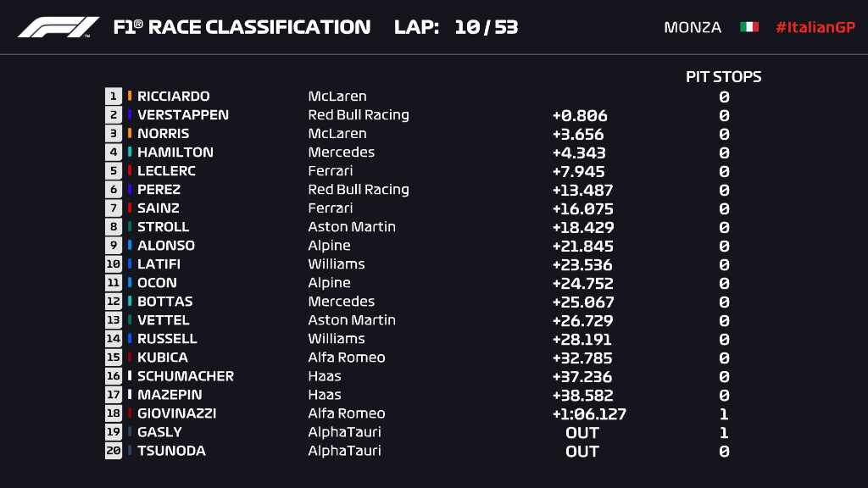This screenshot has height=488, width=868.
Task: Click the position 15 badge beside Kubica
Action: click(x=114, y=358)
